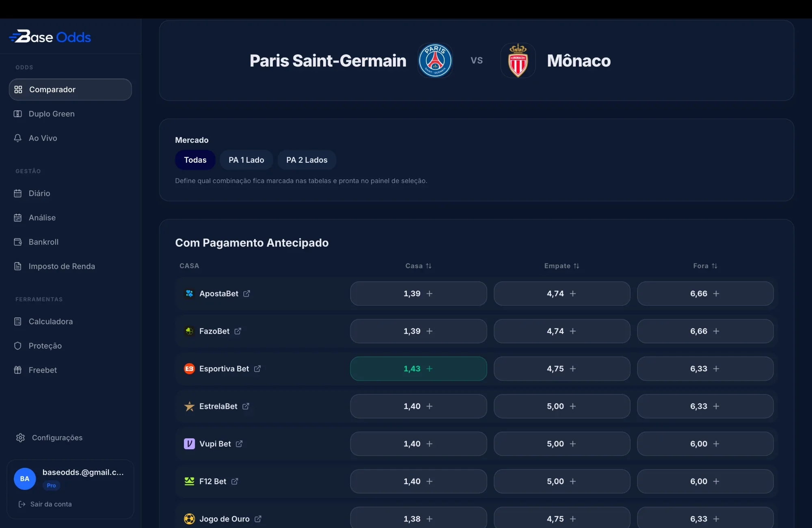Select F12 Bet Empate 5,00

point(562,481)
